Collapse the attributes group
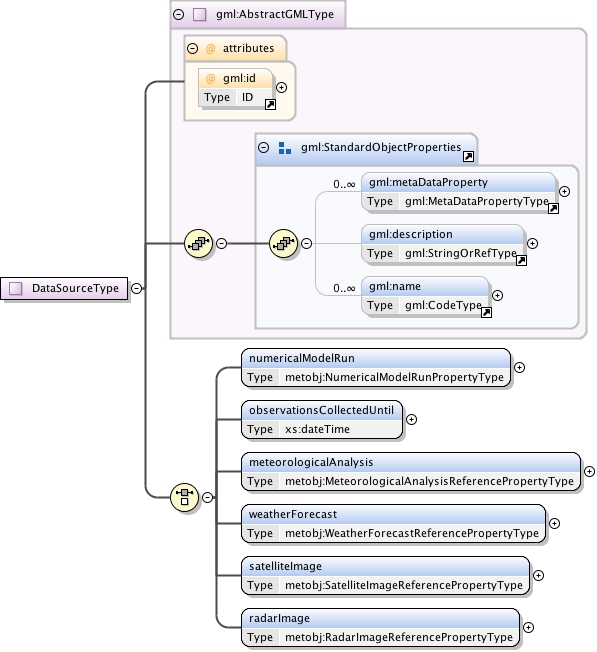This screenshot has width=597, height=652. pyautogui.click(x=192, y=48)
